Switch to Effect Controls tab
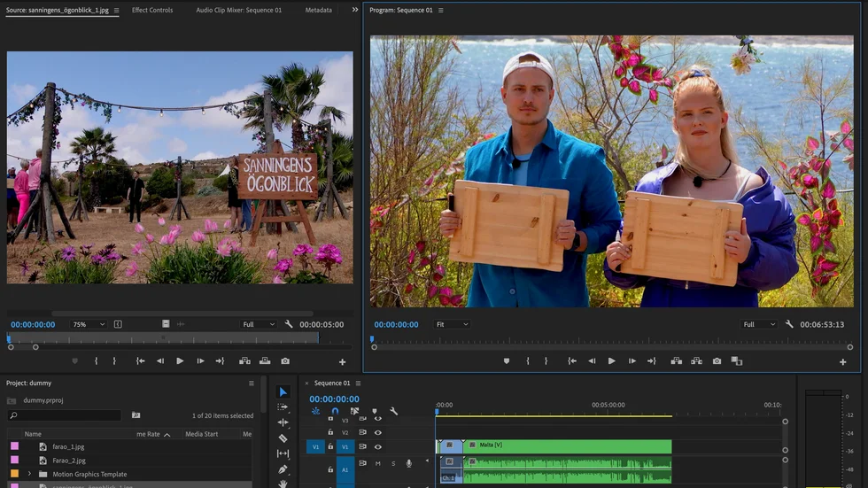 [152, 10]
